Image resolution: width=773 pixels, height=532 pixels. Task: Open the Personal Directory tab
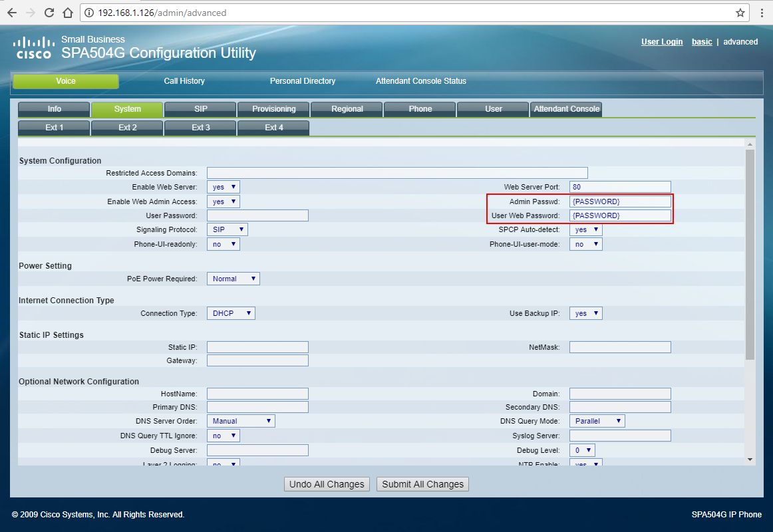point(303,81)
